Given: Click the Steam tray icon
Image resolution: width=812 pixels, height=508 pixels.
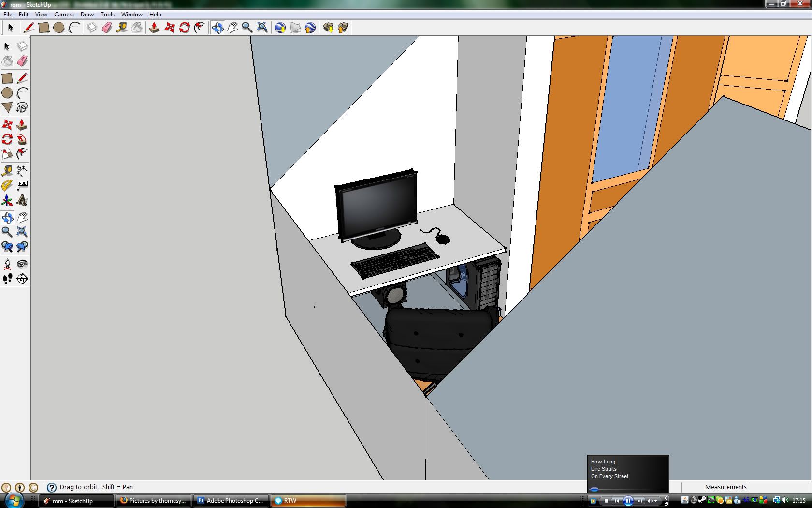Looking at the screenshot, I should 702,500.
